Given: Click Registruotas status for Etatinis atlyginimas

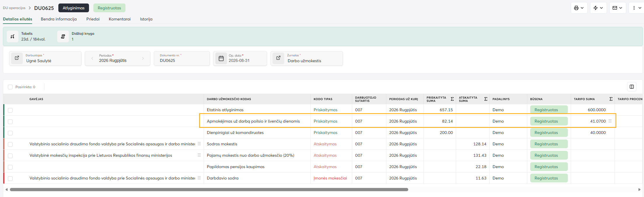Looking at the screenshot, I should 549,110.
